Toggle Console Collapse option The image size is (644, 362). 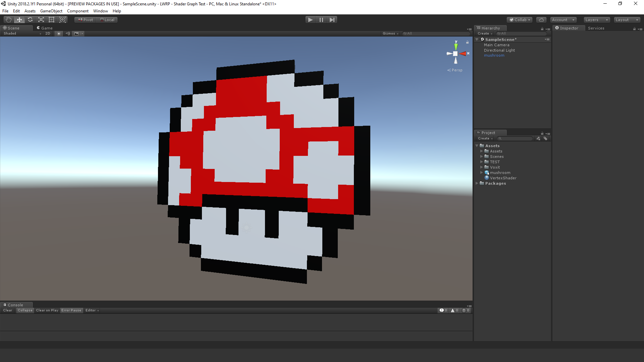click(x=25, y=310)
